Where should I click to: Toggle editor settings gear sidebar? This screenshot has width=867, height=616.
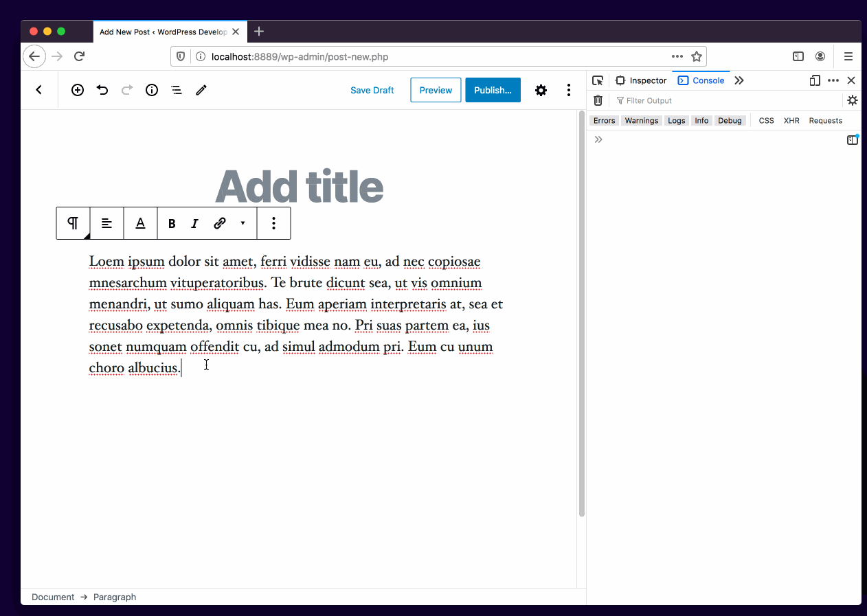pos(541,90)
